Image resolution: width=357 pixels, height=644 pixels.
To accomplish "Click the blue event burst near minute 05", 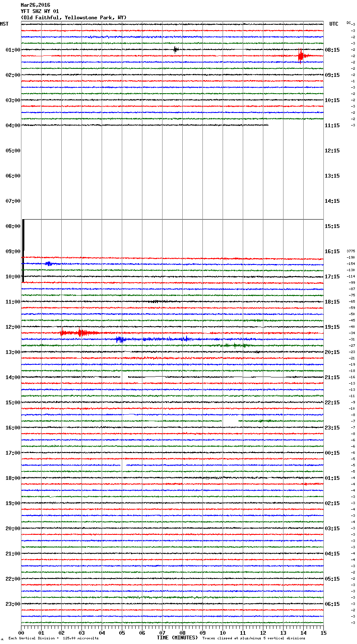I will click(x=120, y=339).
